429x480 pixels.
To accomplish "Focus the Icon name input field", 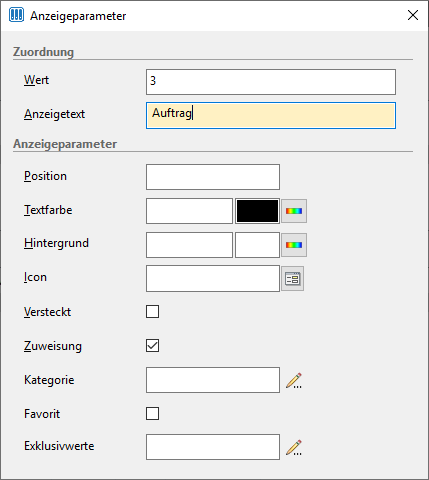I will (x=213, y=279).
